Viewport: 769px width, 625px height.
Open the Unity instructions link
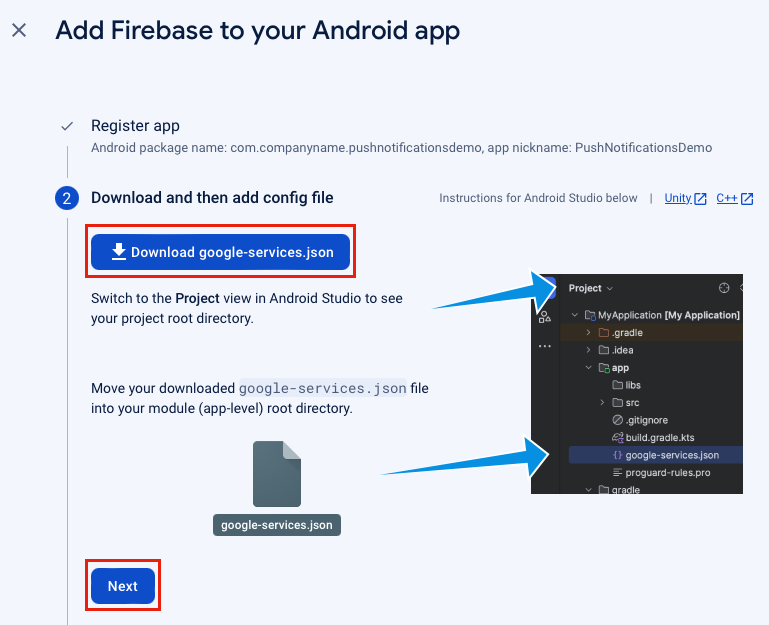pos(678,198)
